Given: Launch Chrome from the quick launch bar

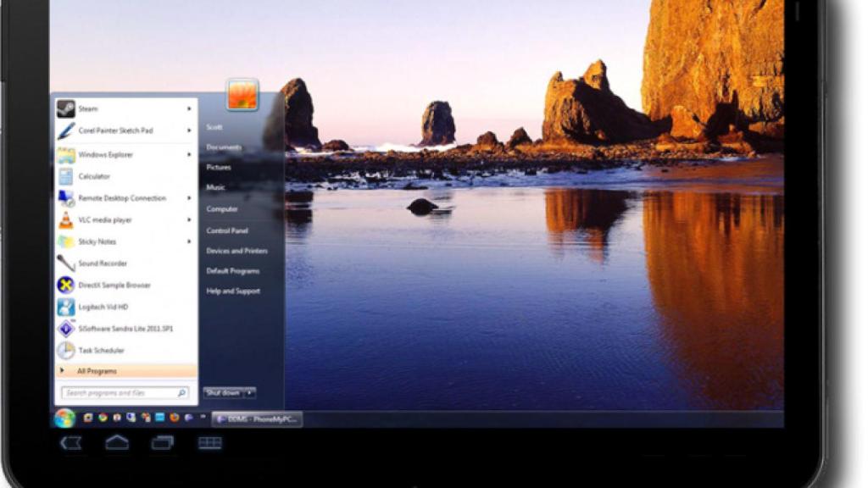Looking at the screenshot, I should pos(103,418).
